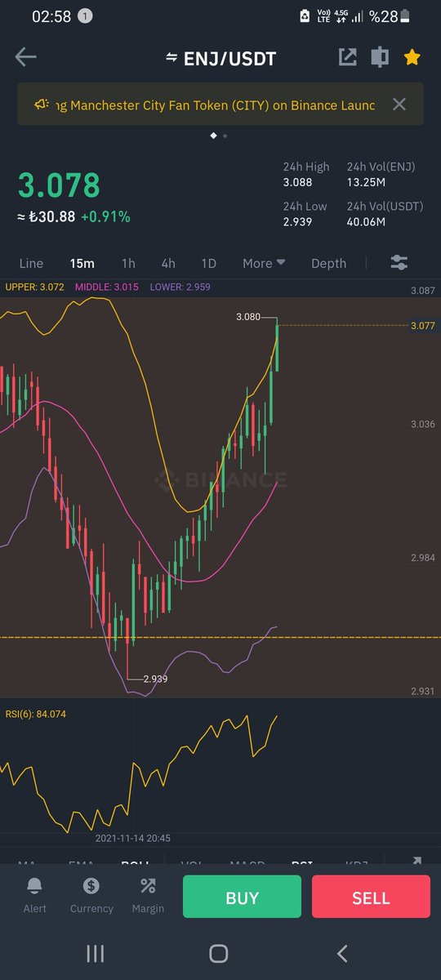Viewport: 441px width, 980px height.
Task: Switch chart to Line view
Action: tap(31, 263)
